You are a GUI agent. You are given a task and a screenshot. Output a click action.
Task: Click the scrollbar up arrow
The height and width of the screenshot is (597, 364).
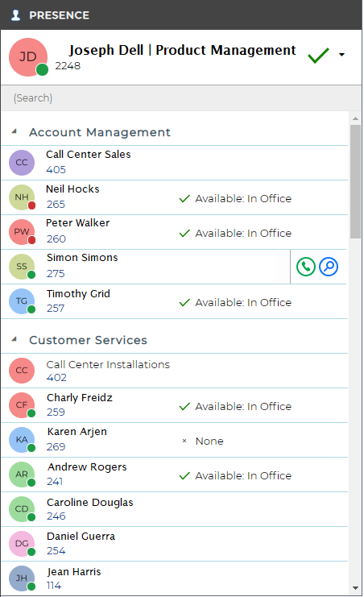click(x=355, y=118)
